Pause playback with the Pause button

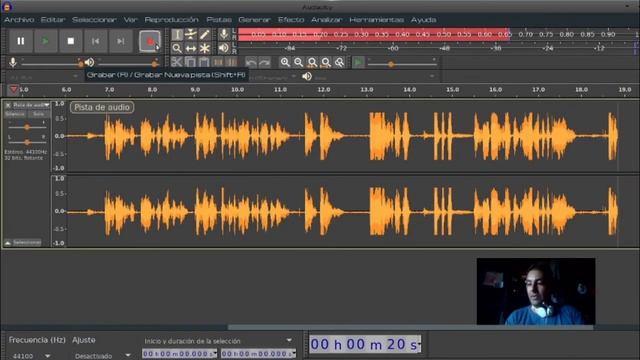[20, 41]
